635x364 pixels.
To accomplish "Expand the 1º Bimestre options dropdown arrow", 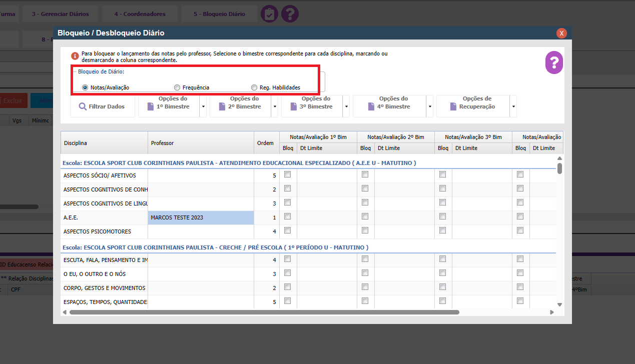I will click(203, 106).
